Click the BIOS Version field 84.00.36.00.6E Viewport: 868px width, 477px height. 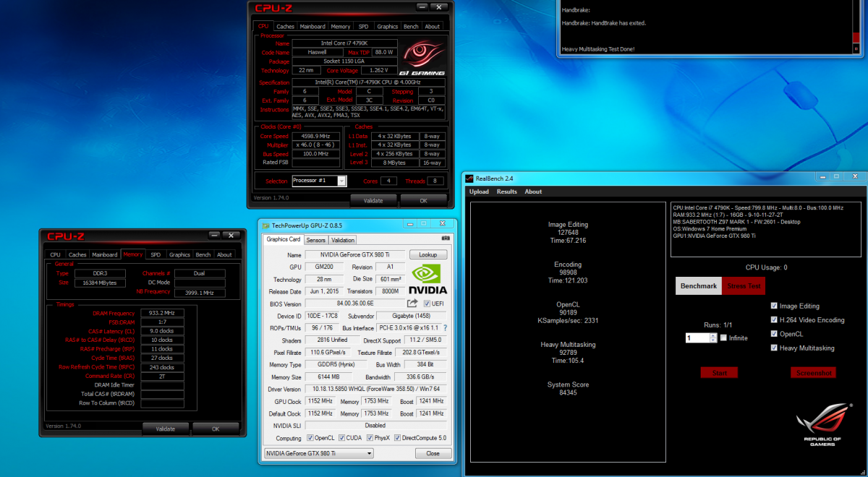pyautogui.click(x=354, y=304)
